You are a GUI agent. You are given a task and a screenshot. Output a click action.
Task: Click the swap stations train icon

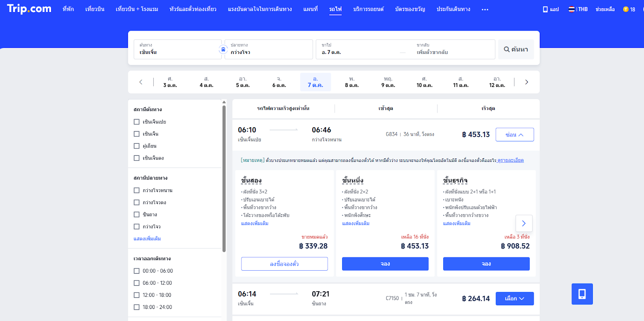click(223, 50)
